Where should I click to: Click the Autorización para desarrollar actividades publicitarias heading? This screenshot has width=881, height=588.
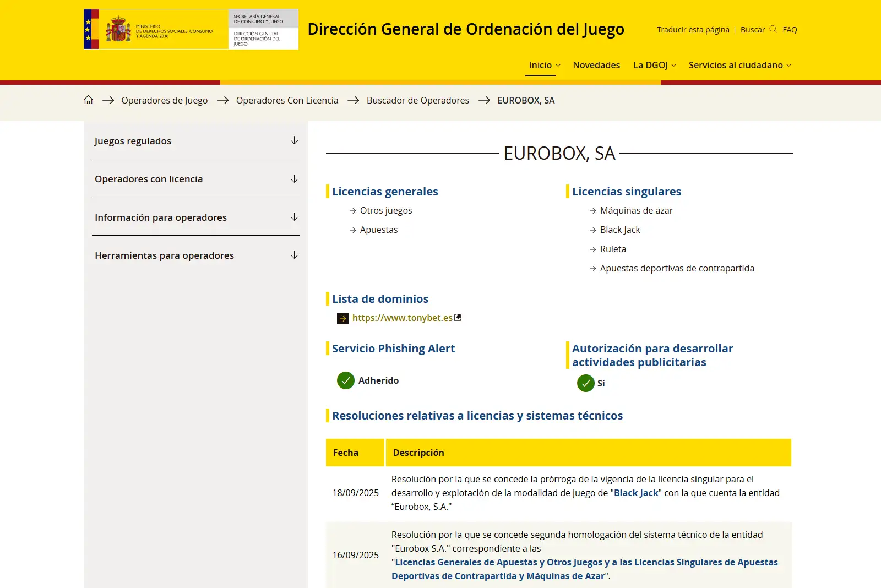pyautogui.click(x=652, y=355)
